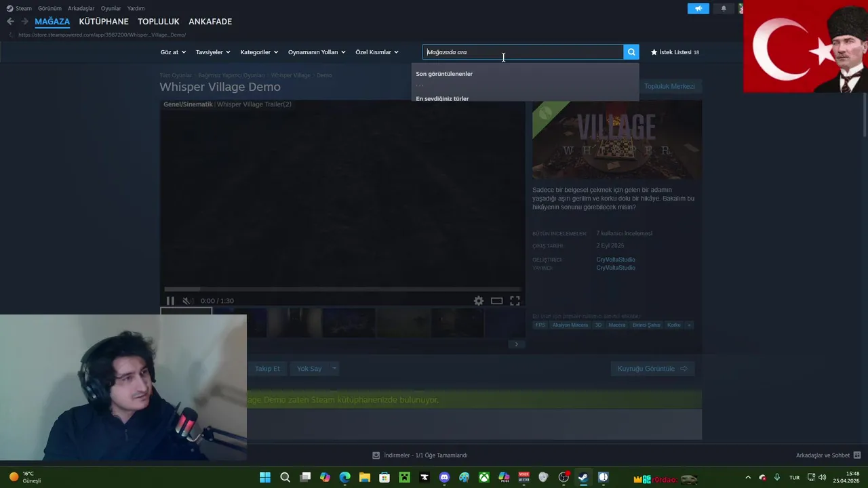Click the magnifier search button in store
Image resolution: width=868 pixels, height=488 pixels.
point(631,52)
